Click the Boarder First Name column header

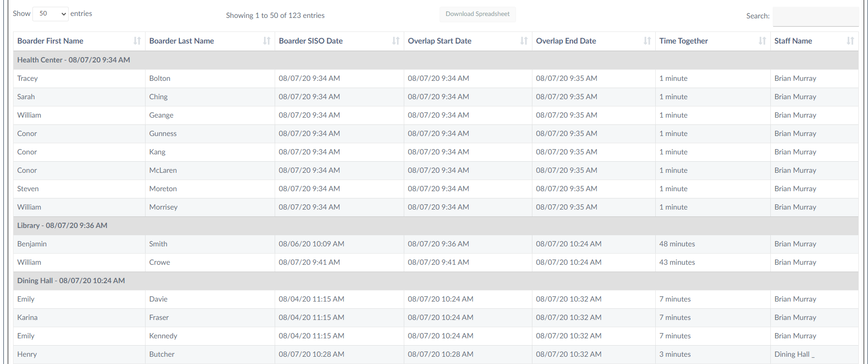click(x=79, y=41)
